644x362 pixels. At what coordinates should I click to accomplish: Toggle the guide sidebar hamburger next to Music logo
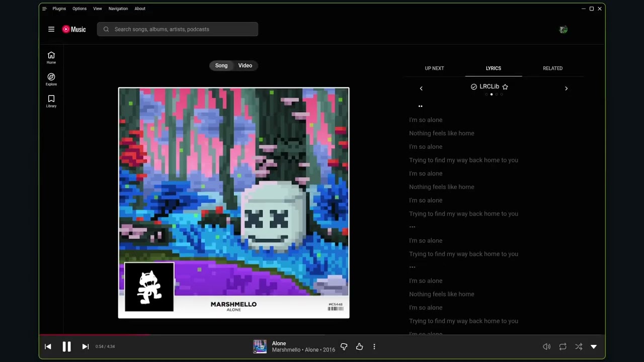coord(51,29)
